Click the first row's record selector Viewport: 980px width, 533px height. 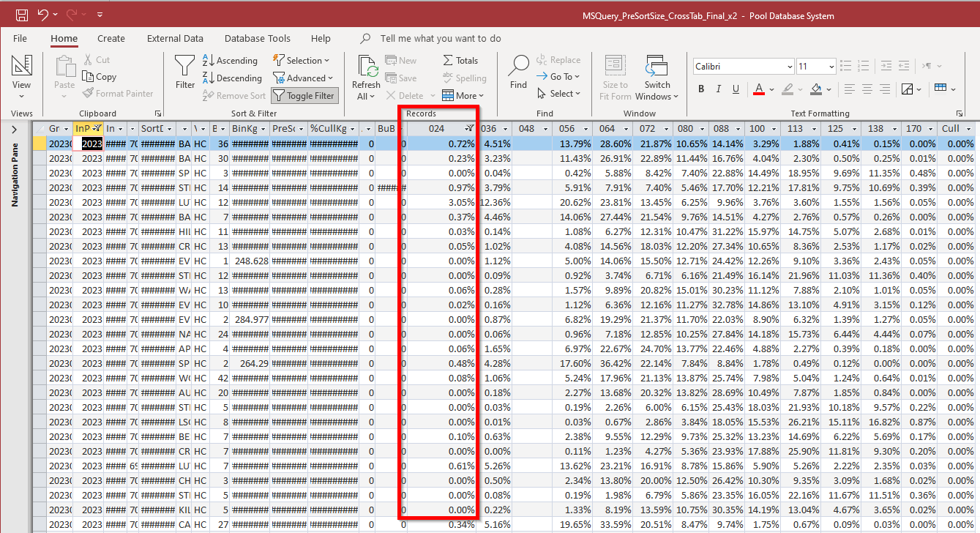click(40, 143)
